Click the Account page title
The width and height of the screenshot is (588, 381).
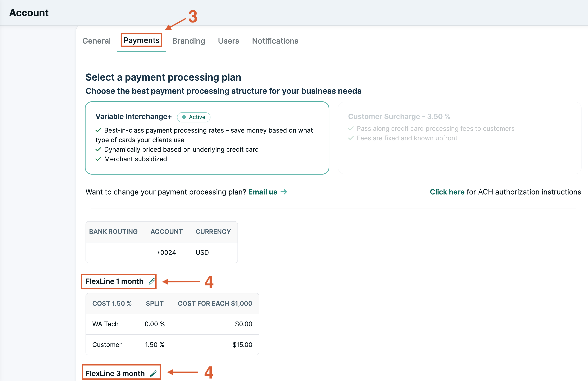point(29,13)
